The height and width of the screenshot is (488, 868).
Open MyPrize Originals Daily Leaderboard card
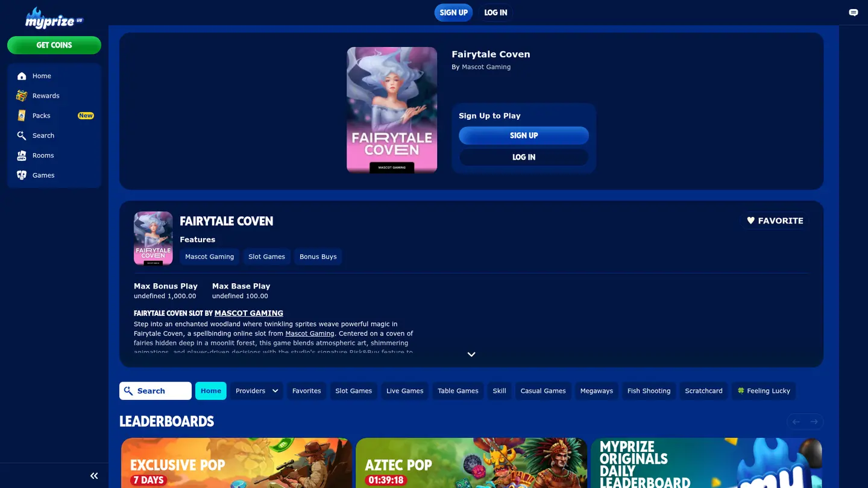point(706,463)
